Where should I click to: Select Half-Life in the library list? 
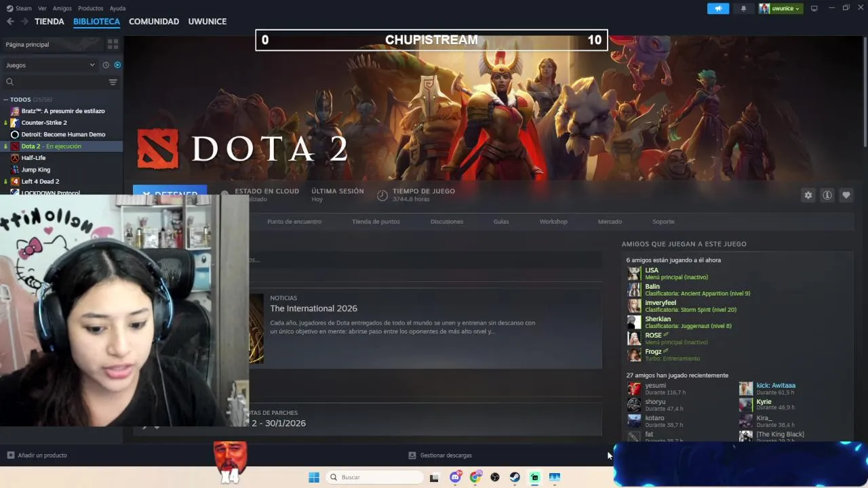pos(33,158)
